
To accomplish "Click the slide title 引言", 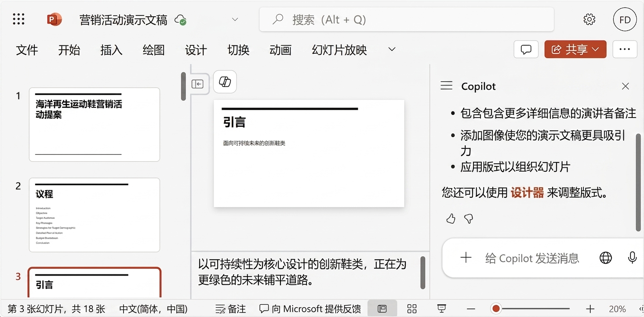I will point(234,122).
